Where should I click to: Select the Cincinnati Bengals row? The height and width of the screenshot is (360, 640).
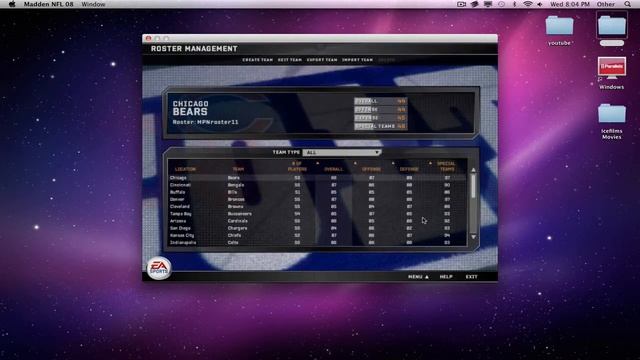coord(317,185)
